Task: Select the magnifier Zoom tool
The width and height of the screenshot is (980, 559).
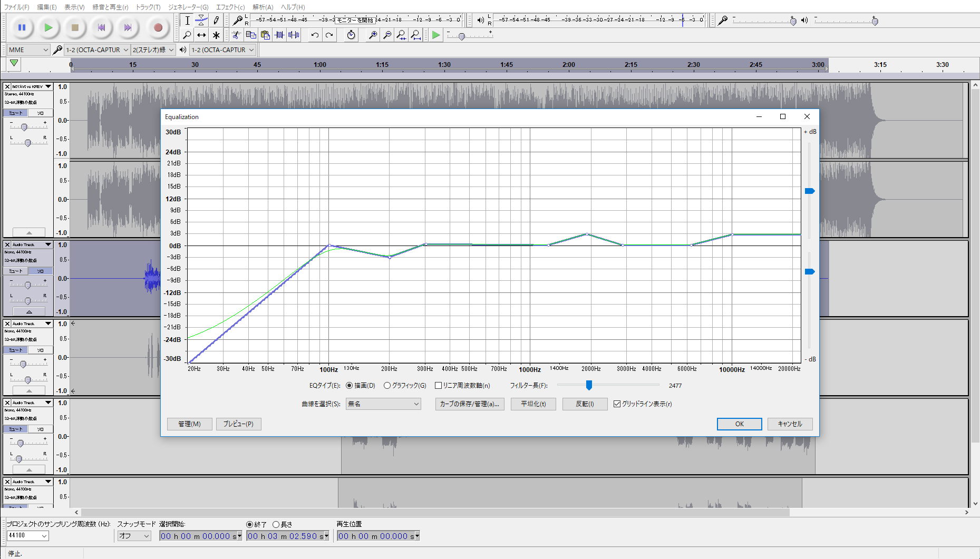Action: point(187,35)
